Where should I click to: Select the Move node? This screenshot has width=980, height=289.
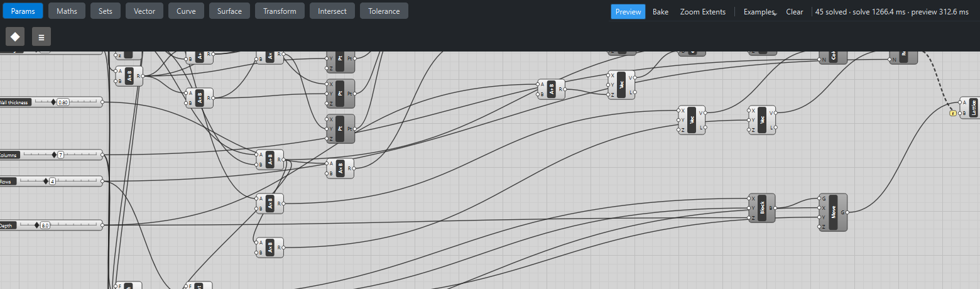(x=833, y=212)
